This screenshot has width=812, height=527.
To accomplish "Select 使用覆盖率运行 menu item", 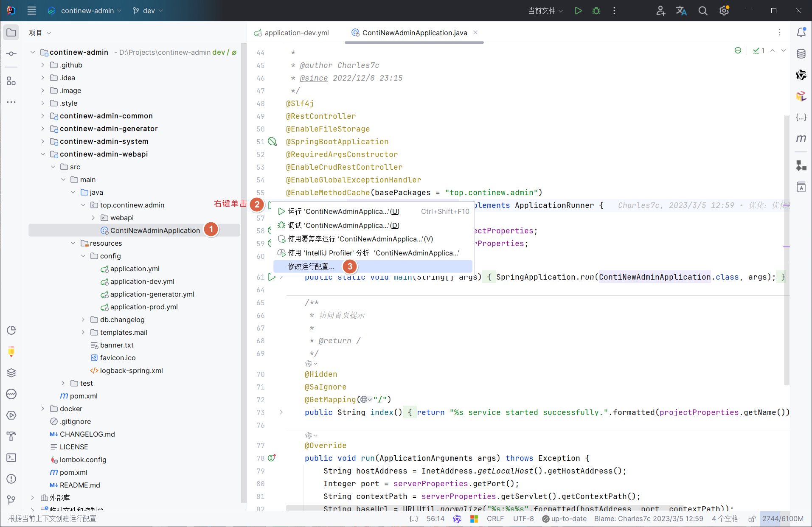I will pos(373,239).
